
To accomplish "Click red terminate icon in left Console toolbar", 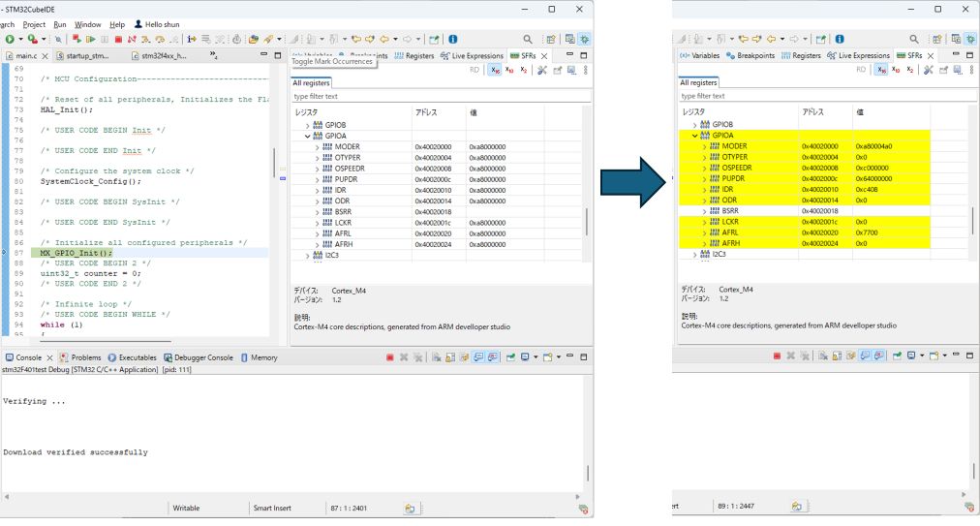I will click(389, 357).
